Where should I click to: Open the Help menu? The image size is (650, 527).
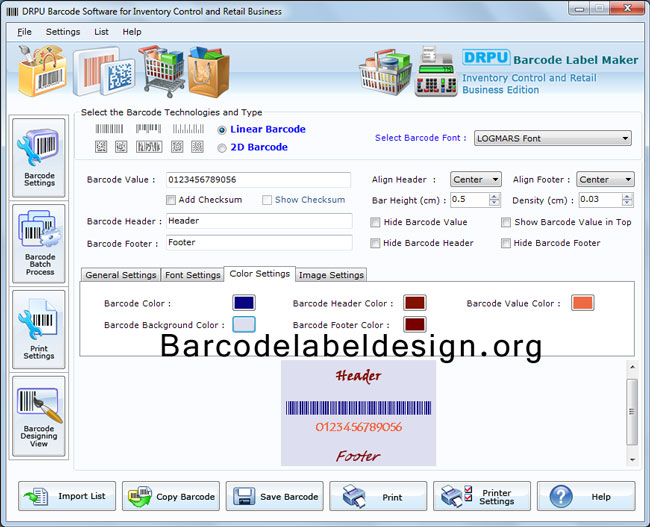click(x=132, y=32)
